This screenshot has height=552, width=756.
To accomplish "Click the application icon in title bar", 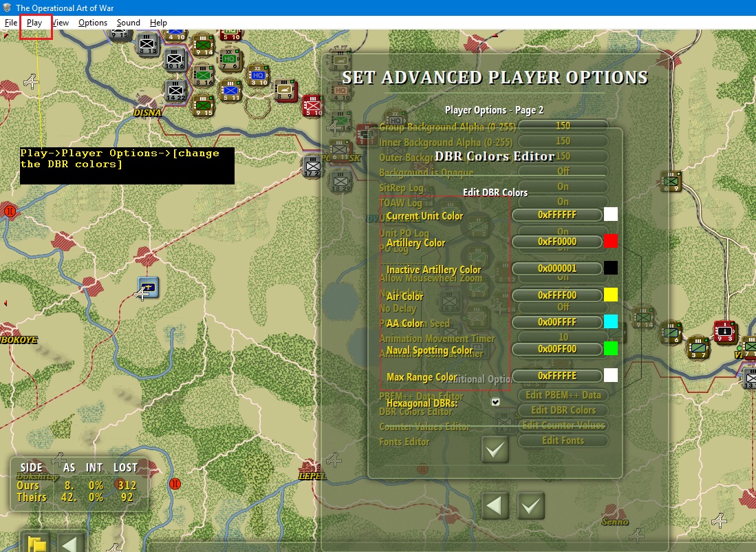I will [7, 8].
